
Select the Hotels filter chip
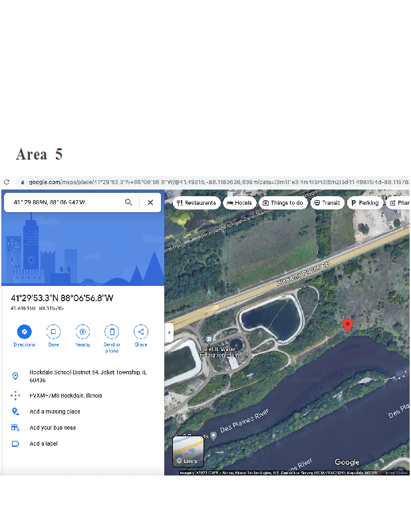(239, 203)
